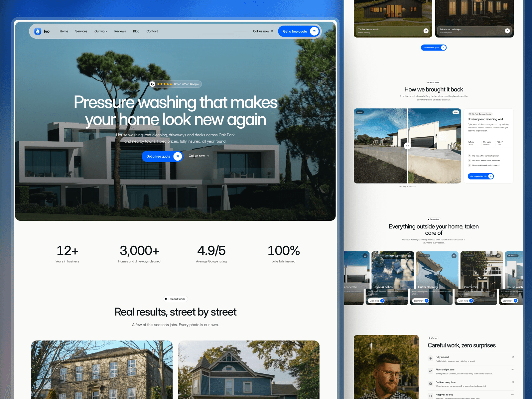Open the Our work nav menu item
This screenshot has height=399, width=532.
point(101,31)
